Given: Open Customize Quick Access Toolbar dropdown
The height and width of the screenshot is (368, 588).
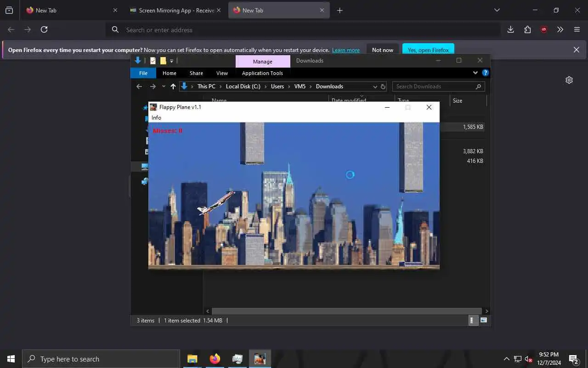Looking at the screenshot, I should tap(172, 61).
